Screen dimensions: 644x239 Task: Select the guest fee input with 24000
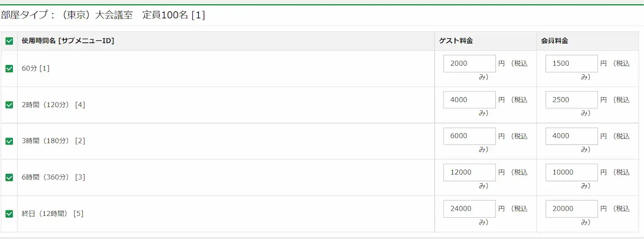pos(470,209)
